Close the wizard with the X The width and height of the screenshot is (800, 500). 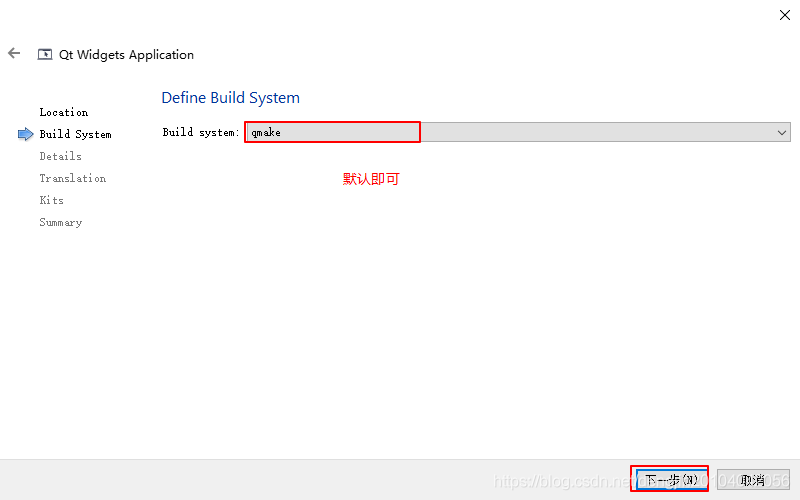(785, 15)
